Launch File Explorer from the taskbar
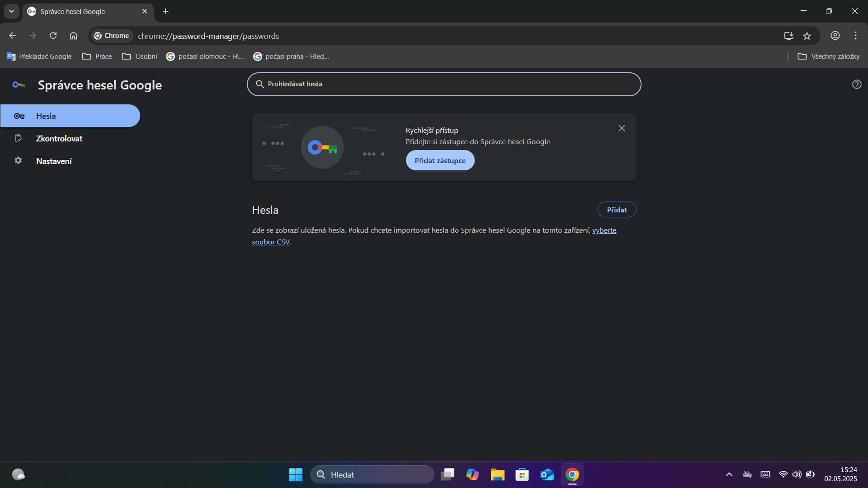 497,474
